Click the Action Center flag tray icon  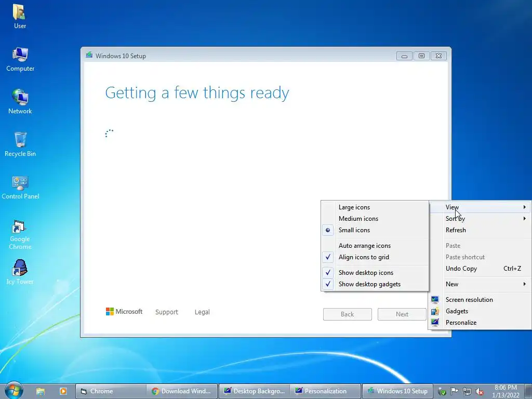(x=454, y=391)
